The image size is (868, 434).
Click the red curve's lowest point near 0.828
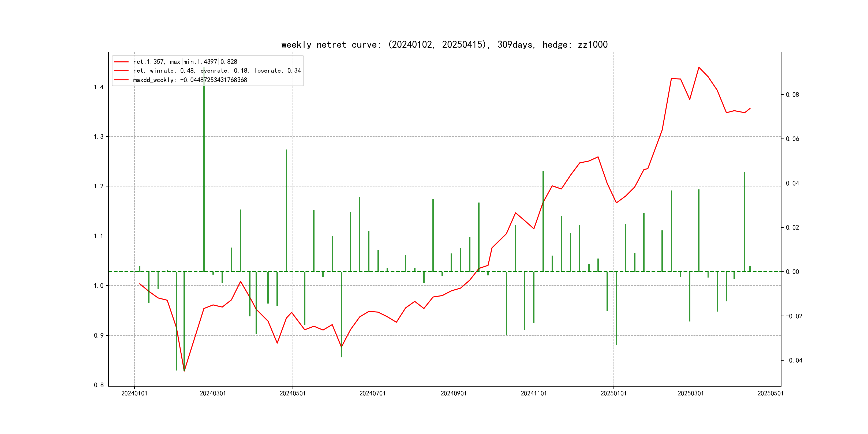tap(184, 371)
